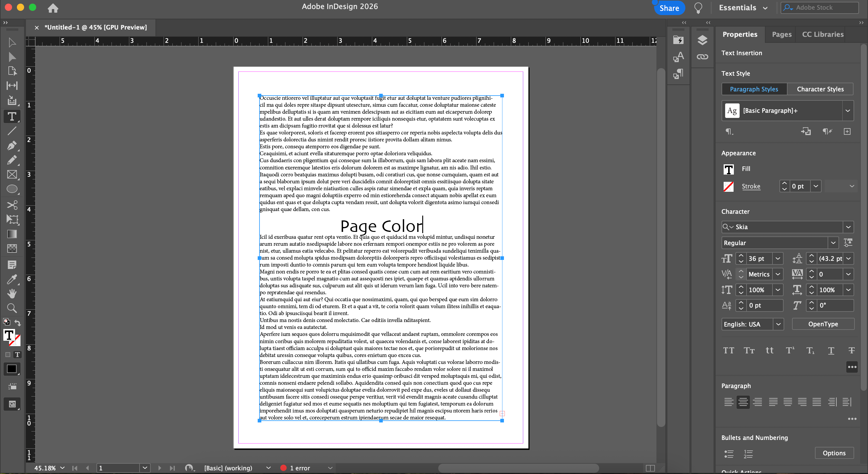This screenshot has width=868, height=474.
Task: Set paragraph alignment to Align Left
Action: (x=728, y=402)
